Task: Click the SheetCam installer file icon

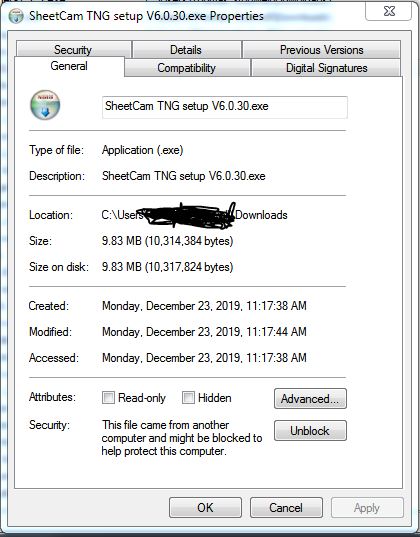Action: [x=45, y=105]
